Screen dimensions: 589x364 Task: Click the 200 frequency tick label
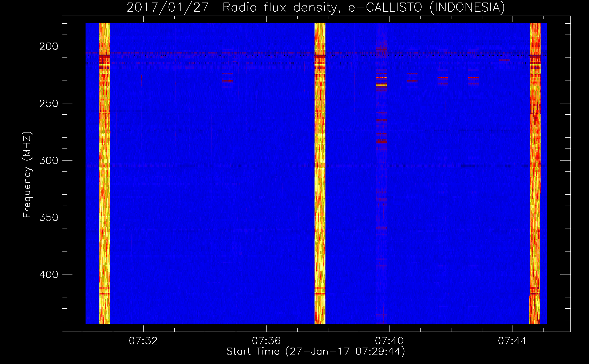coord(49,46)
